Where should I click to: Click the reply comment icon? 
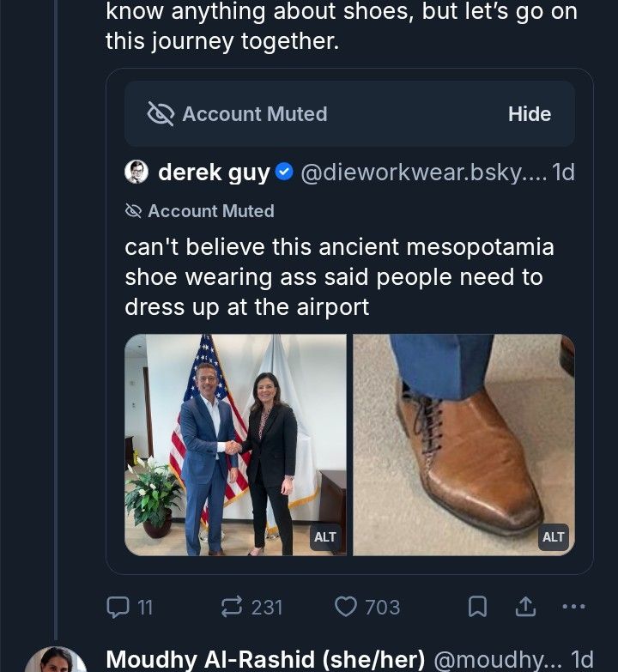[118, 607]
